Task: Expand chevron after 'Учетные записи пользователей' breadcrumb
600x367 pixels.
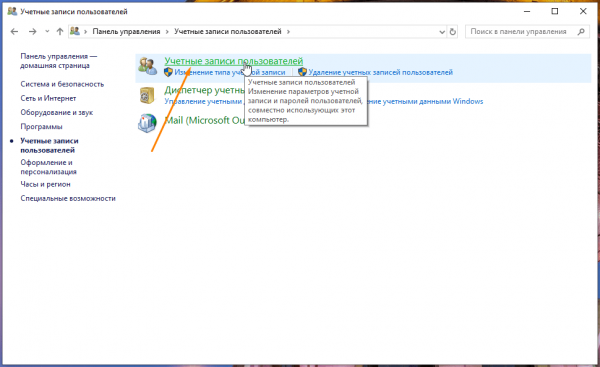Action: (288, 32)
